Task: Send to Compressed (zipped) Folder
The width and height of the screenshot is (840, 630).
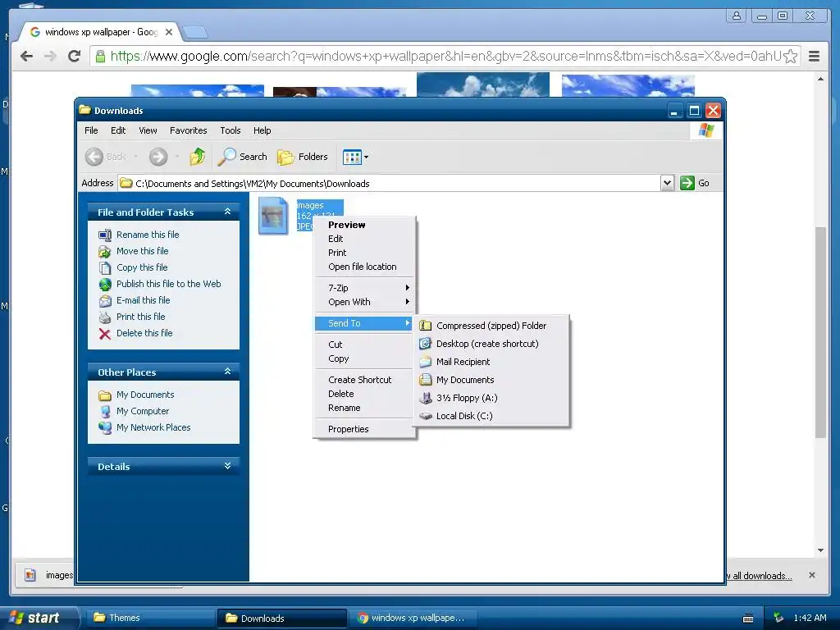Action: 491,326
